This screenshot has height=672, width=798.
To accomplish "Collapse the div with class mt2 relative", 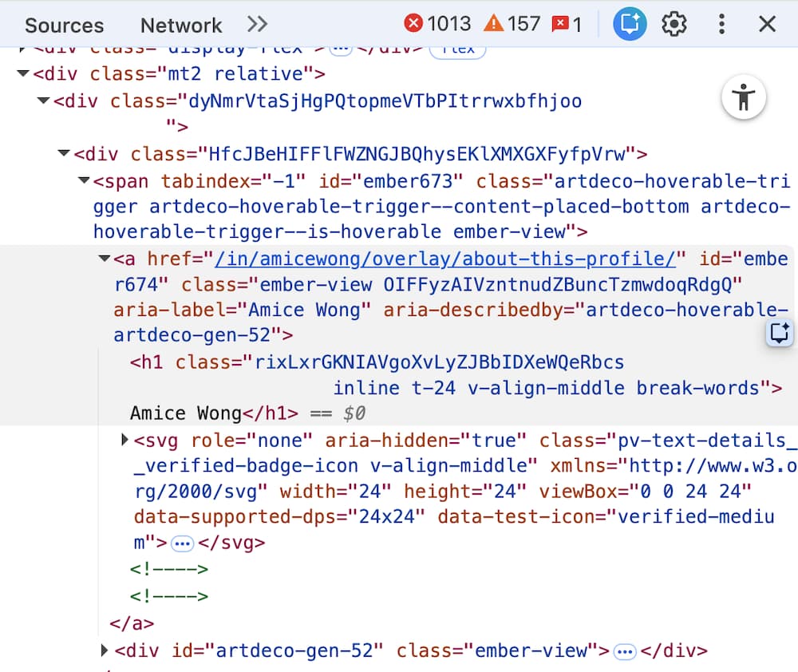I will click(23, 74).
